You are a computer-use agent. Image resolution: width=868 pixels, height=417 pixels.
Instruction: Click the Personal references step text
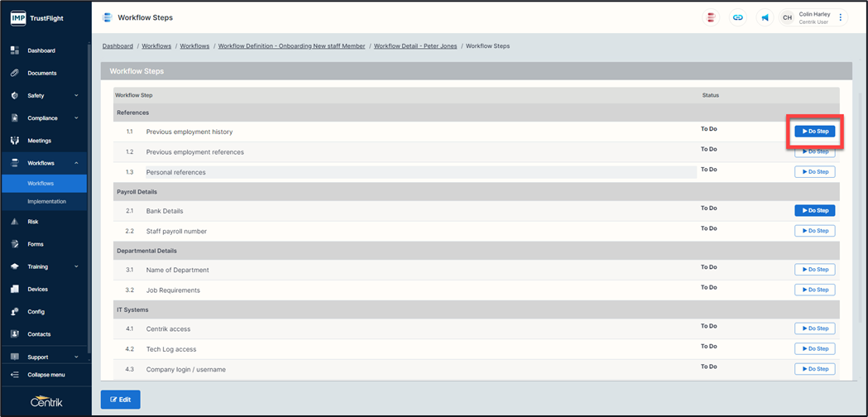[175, 172]
